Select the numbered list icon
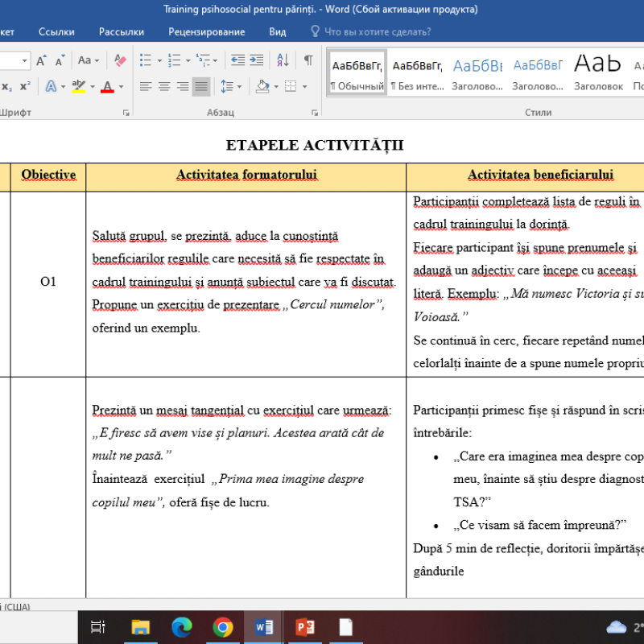 pos(173,60)
